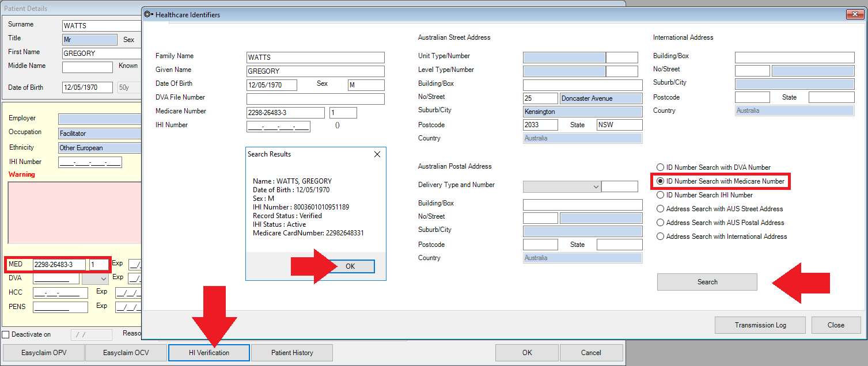This screenshot has width=868, height=366.
Task: Click the Medicare Number field in Healthcare Identifiers
Action: pyautogui.click(x=286, y=113)
